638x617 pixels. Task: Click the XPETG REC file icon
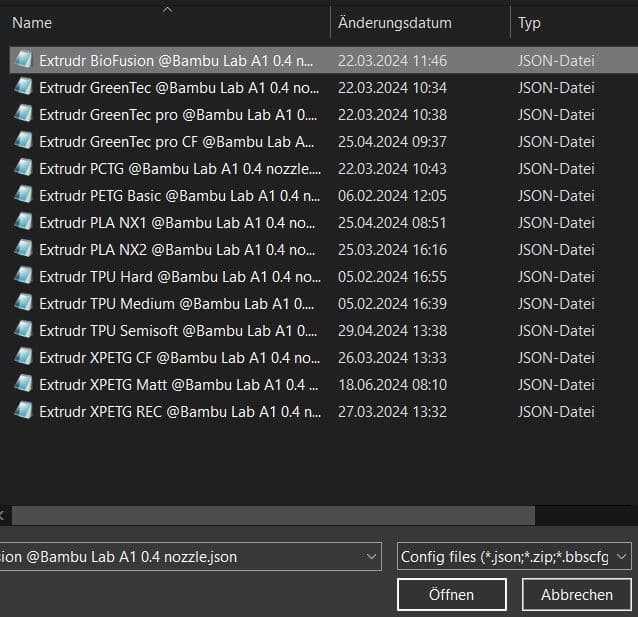(23, 411)
